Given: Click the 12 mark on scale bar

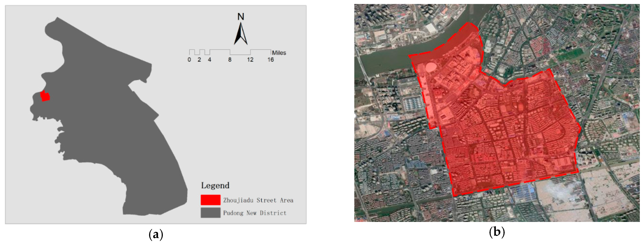Looking at the screenshot, I should coord(250,60).
